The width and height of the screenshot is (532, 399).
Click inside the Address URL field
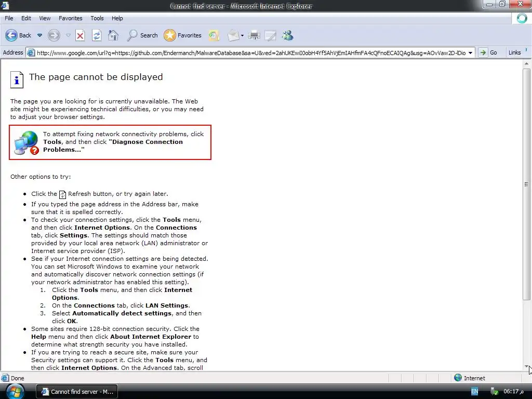coord(251,53)
